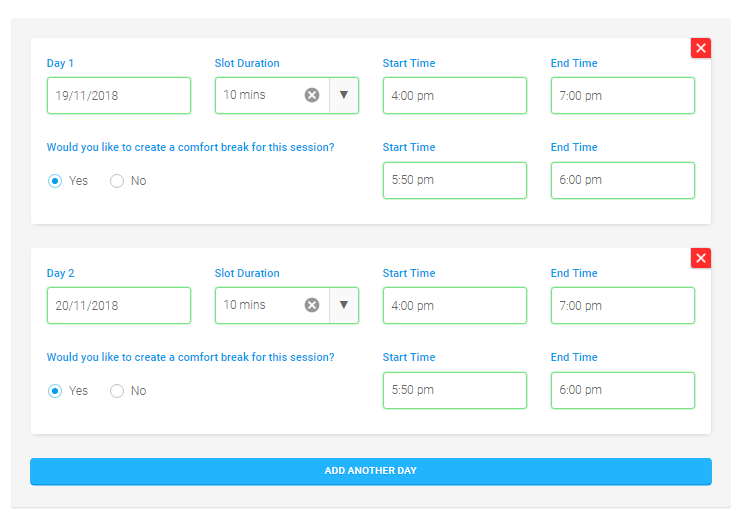The height and width of the screenshot is (522, 741).
Task: Focus Day 1 break start time 5:50 pm
Action: (455, 180)
